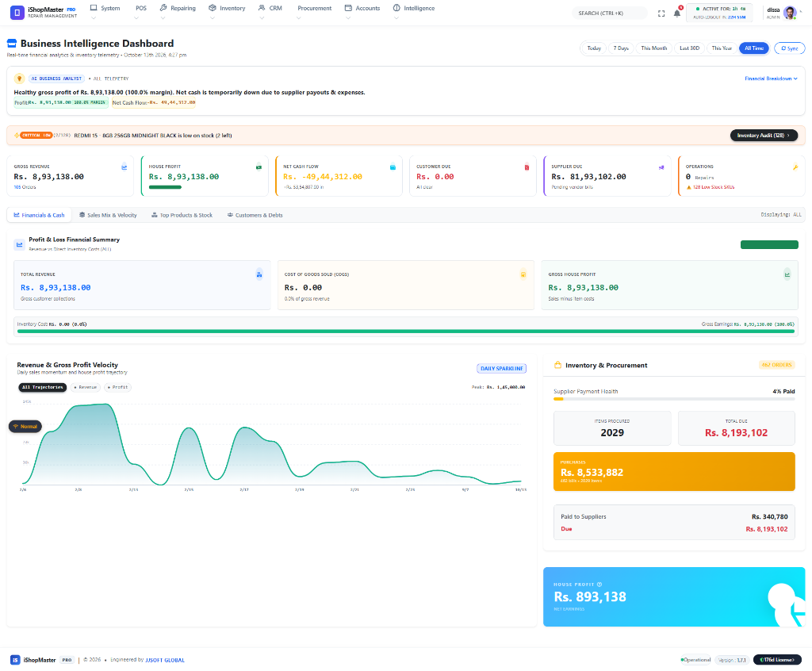The width and height of the screenshot is (812, 671).
Task: Expand chevron under Accounts menu
Action: 348,18
